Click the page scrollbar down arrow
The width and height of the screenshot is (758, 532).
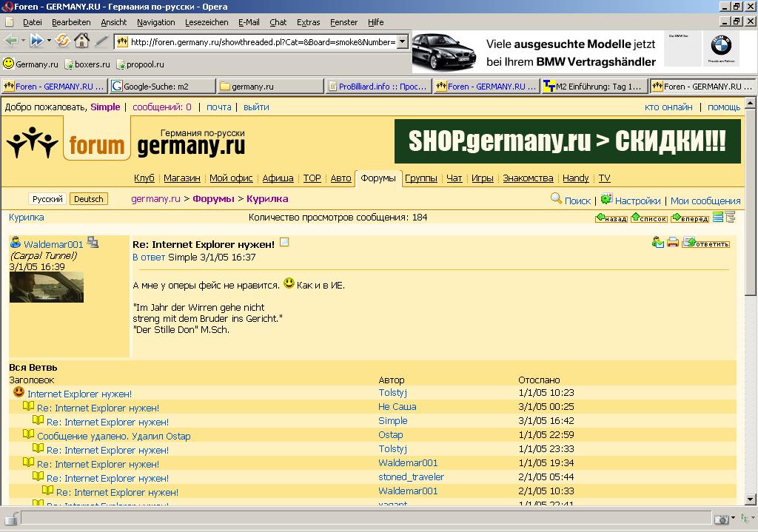pos(751,499)
